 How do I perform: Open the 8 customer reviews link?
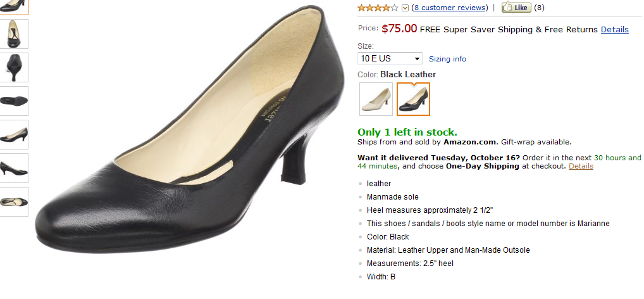point(450,8)
